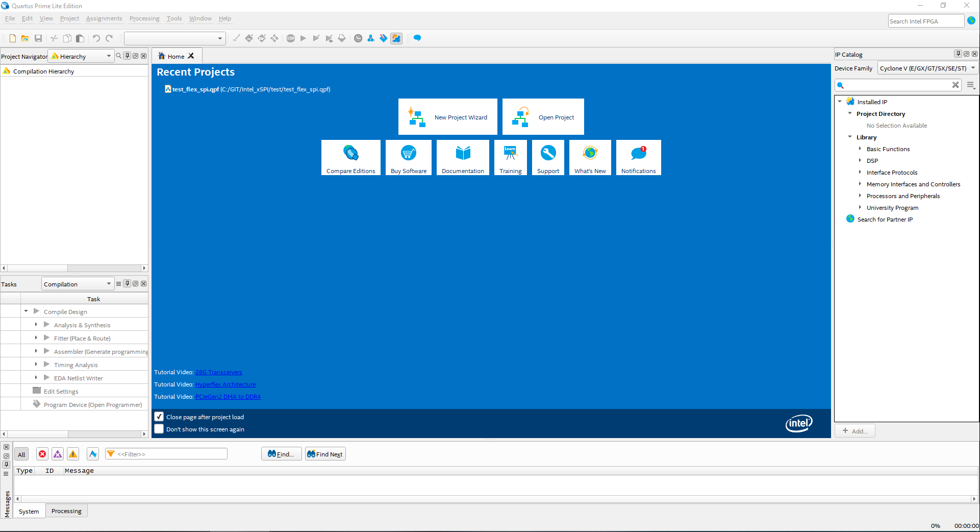Click the IP Catalog search field
This screenshot has width=980, height=532.
click(898, 85)
